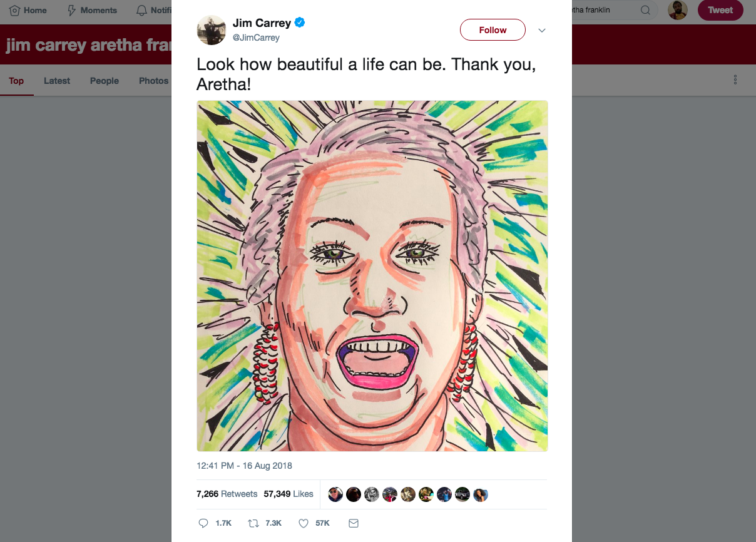Like the tweet using the heart icon
This screenshot has height=542, width=756.
302,523
